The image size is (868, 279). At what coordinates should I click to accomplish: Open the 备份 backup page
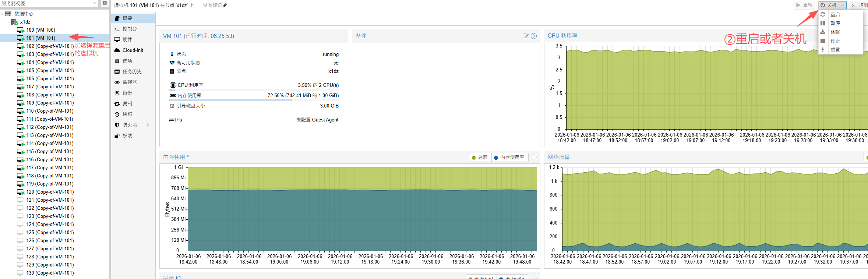pos(127,93)
